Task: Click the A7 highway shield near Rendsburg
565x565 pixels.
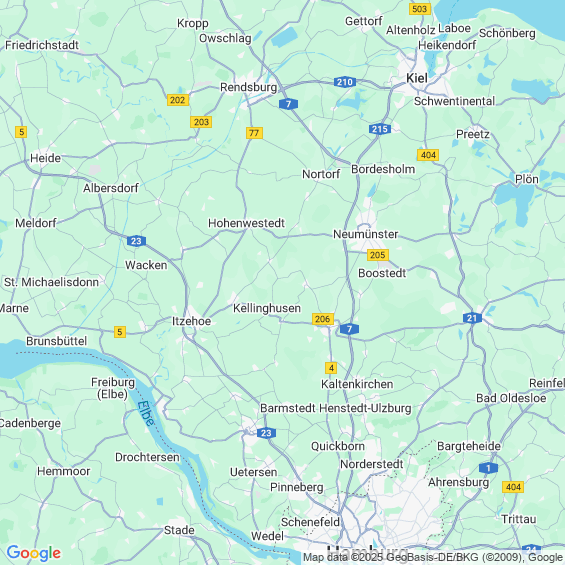Action: pos(288,104)
